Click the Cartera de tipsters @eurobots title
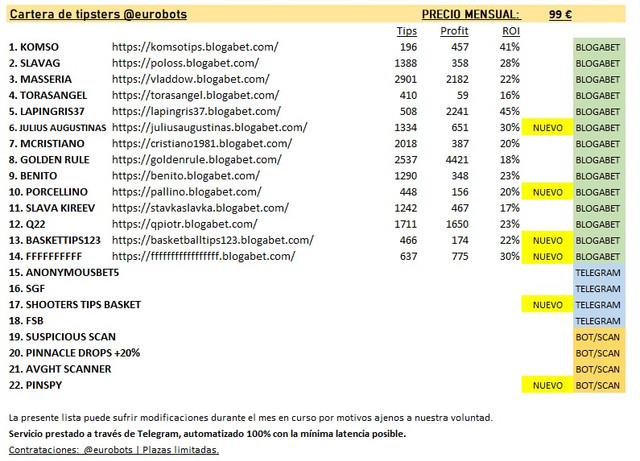 click(x=98, y=14)
